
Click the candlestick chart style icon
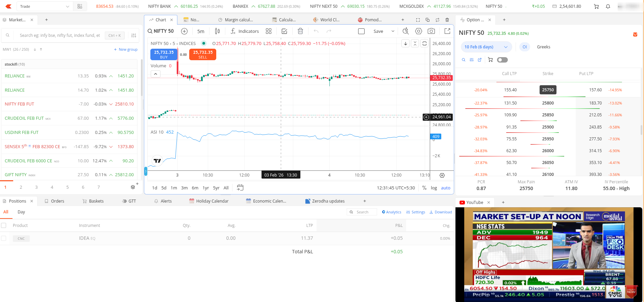[x=217, y=31]
